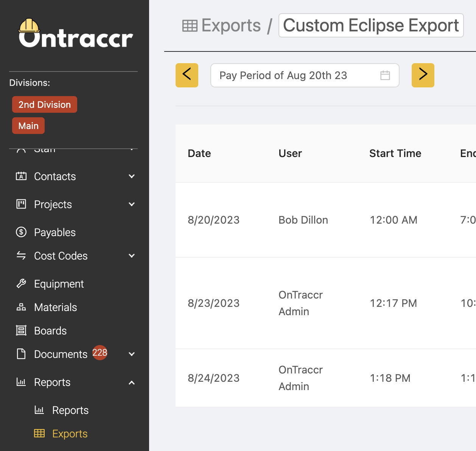Click the Documents 228 notification badge
The width and height of the screenshot is (476, 451).
coord(100,353)
